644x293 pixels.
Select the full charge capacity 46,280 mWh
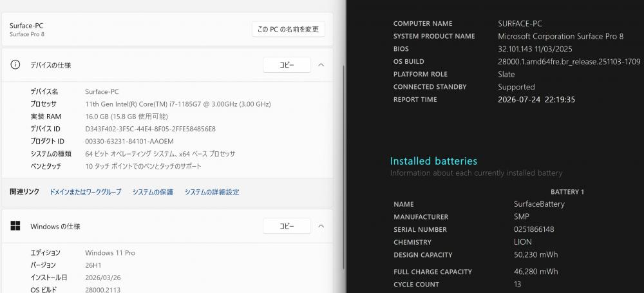click(536, 272)
